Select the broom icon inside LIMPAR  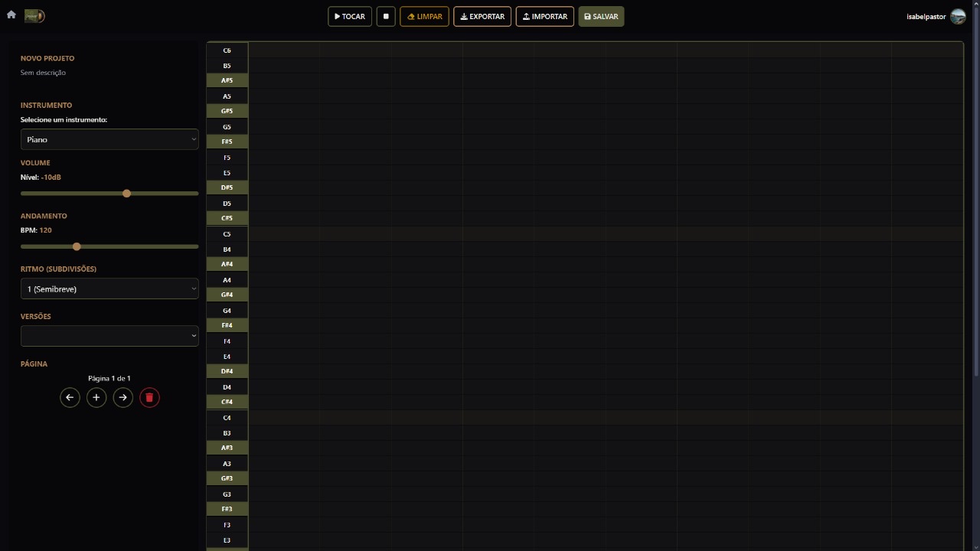pyautogui.click(x=410, y=16)
